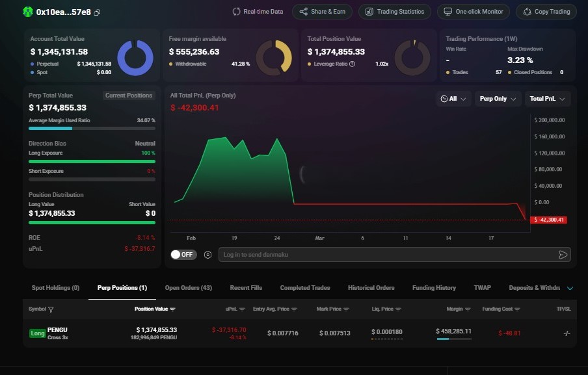Sort by Position Value column icon
The height and width of the screenshot is (375, 588).
click(172, 309)
